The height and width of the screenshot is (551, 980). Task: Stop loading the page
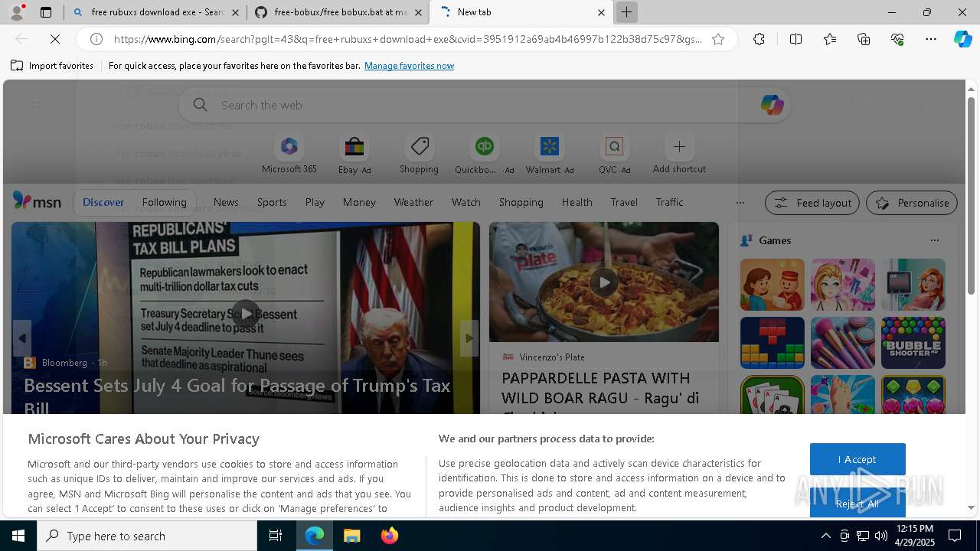tap(55, 39)
